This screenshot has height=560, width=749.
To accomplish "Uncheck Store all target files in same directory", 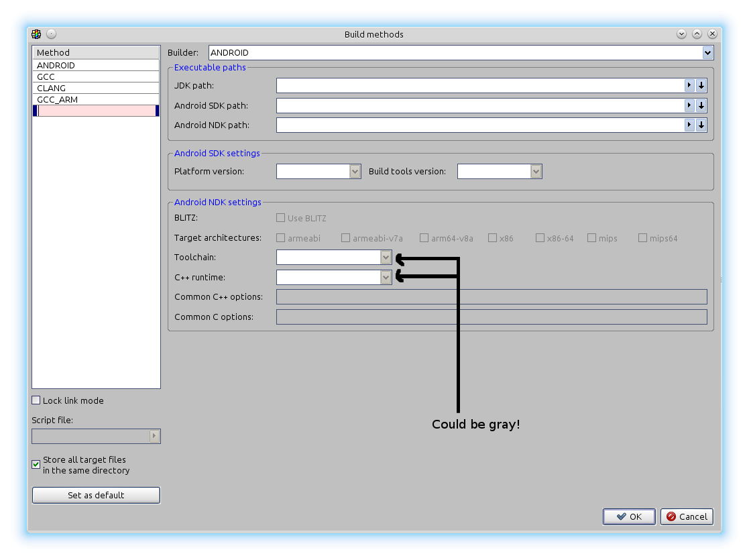I will click(x=36, y=464).
